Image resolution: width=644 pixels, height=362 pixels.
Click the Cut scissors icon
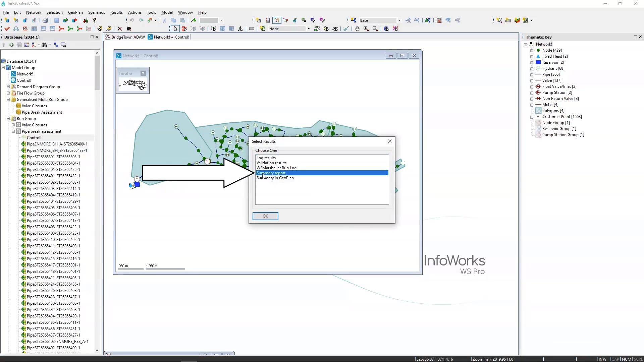[x=164, y=20]
